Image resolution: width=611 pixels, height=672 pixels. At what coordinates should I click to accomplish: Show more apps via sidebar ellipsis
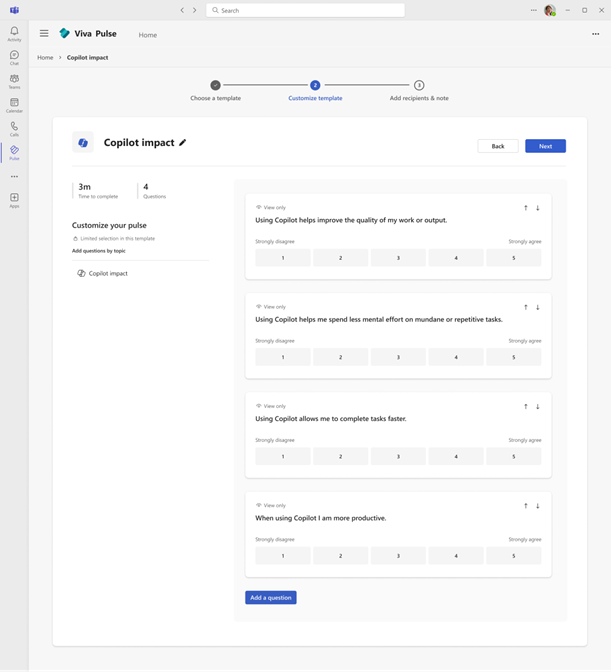14,177
